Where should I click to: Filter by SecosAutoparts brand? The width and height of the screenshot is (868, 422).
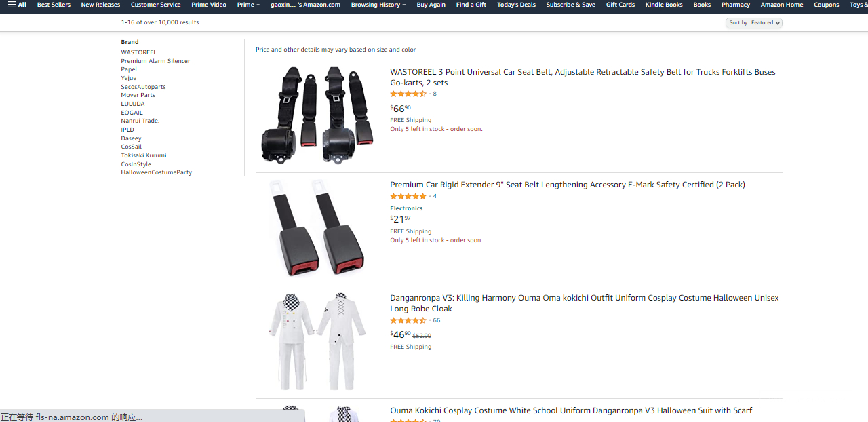(143, 87)
